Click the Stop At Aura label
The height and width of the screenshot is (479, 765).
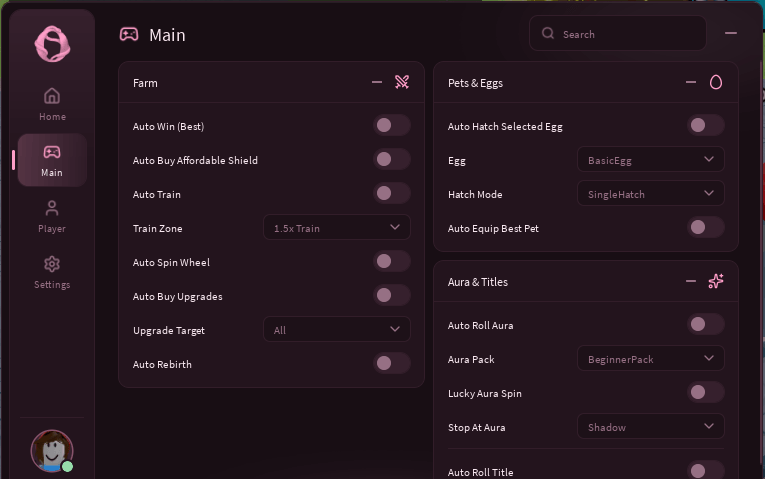pos(477,427)
